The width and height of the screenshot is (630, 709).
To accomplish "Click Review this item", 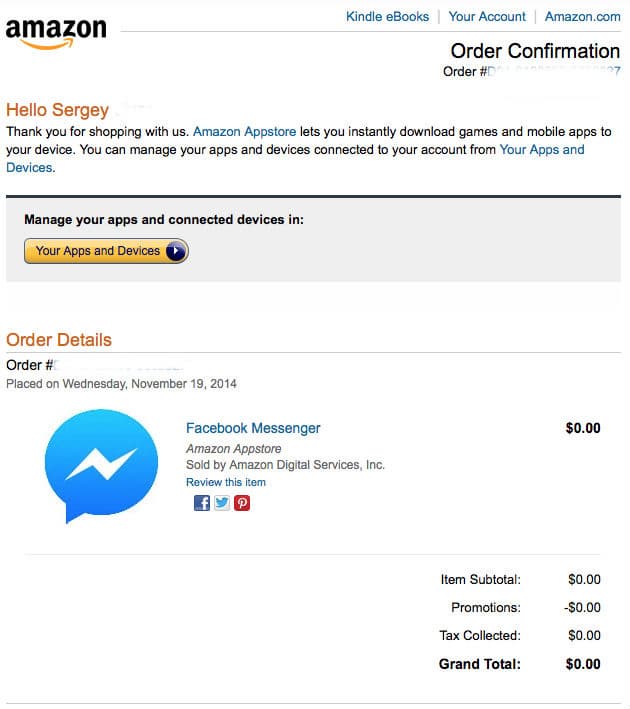I will [x=226, y=482].
